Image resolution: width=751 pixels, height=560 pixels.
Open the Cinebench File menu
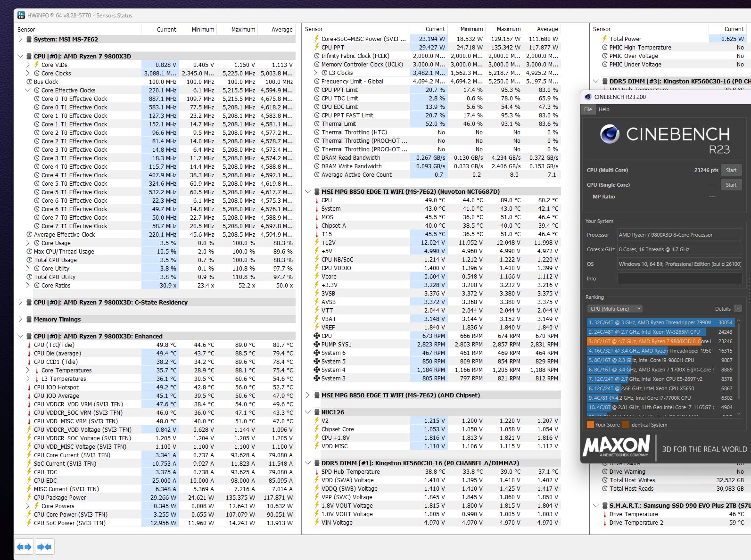coord(588,109)
